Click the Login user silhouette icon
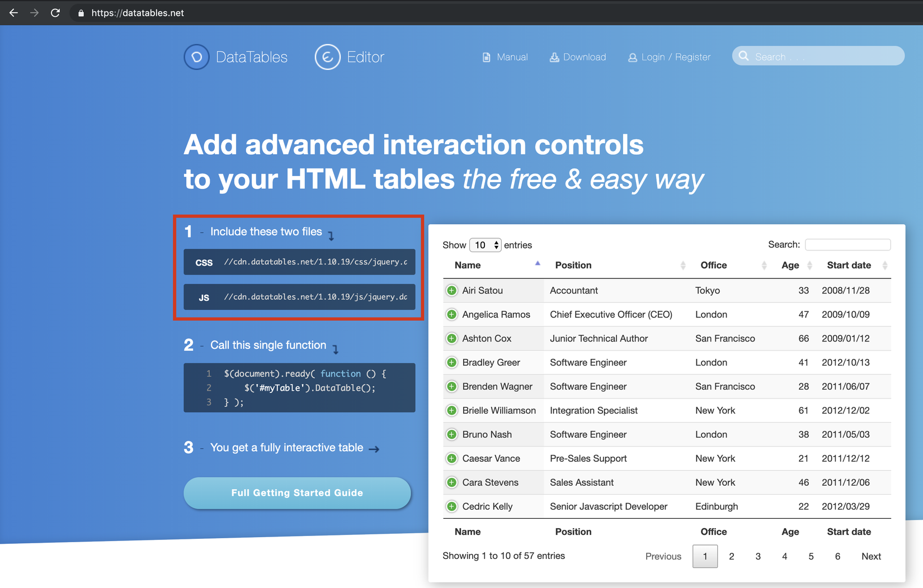Image resolution: width=923 pixels, height=588 pixels. [x=633, y=58]
